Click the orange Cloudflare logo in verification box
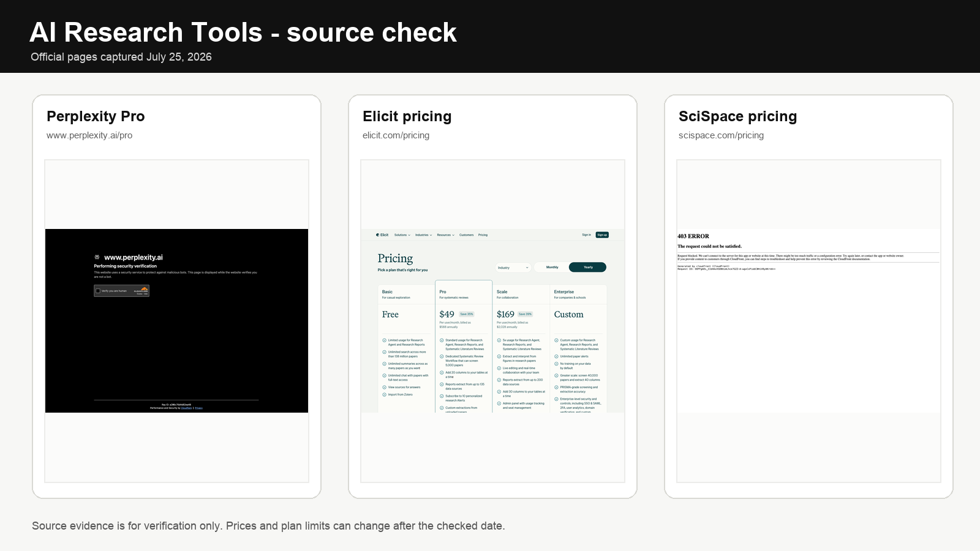Viewport: 980px width, 551px height. [144, 288]
